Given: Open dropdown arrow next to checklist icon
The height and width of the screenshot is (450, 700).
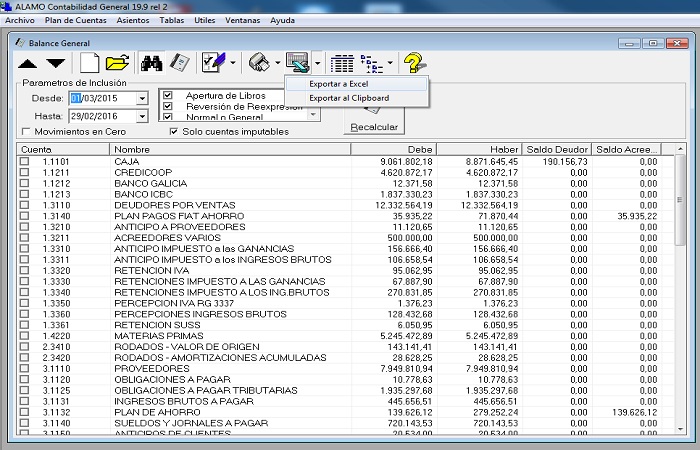Looking at the screenshot, I should 233,63.
